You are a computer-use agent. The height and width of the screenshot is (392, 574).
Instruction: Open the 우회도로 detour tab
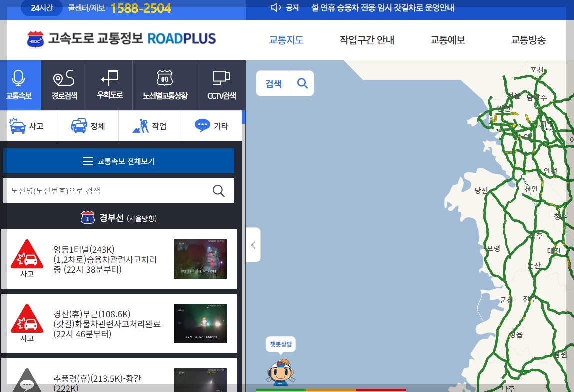pos(110,85)
